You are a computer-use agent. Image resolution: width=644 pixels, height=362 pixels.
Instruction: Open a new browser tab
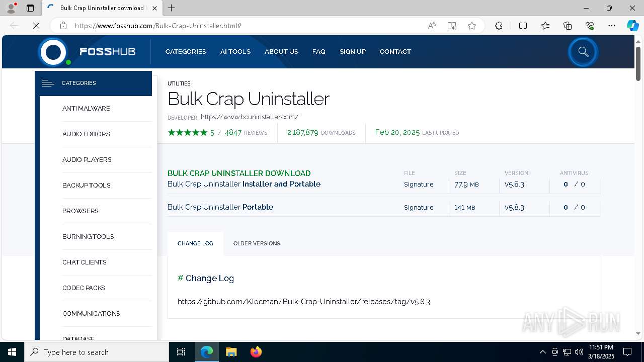[x=172, y=8]
